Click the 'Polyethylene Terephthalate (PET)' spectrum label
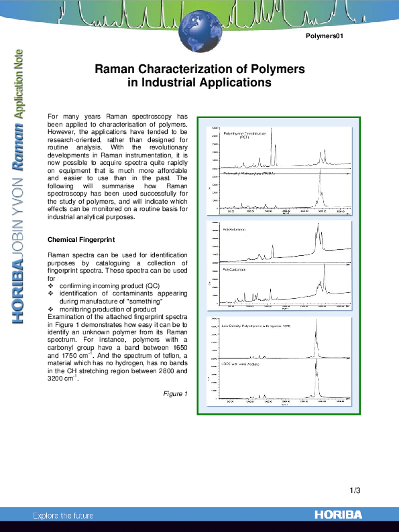 (x=245, y=135)
